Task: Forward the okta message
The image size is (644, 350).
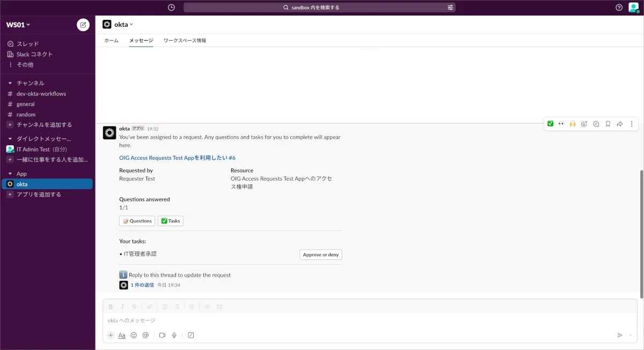Action: pos(620,124)
